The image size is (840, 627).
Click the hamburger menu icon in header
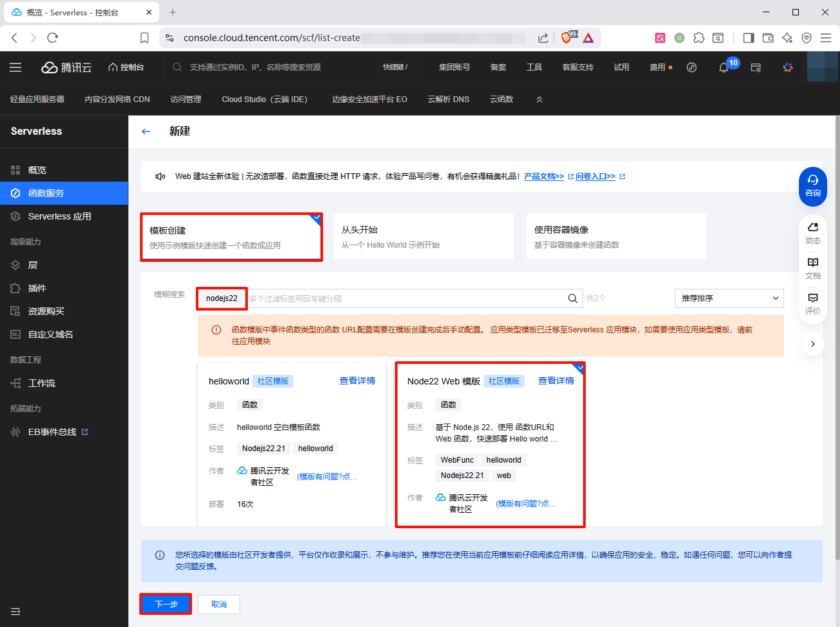pos(15,67)
